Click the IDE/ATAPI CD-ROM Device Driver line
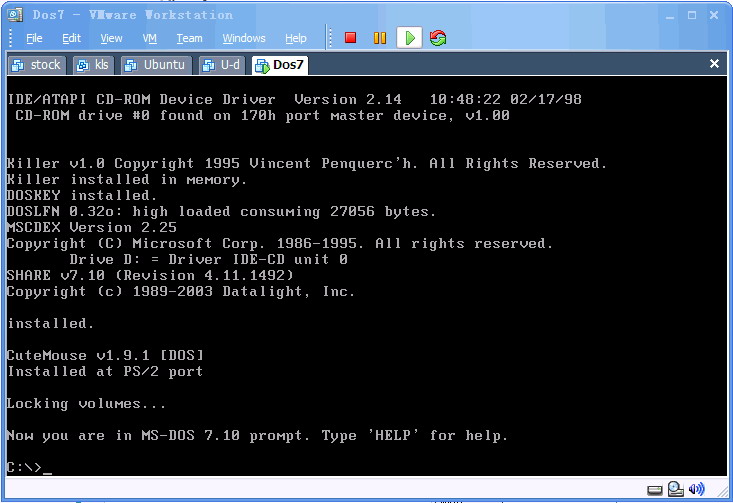This screenshot has width=733, height=503. tap(295, 100)
